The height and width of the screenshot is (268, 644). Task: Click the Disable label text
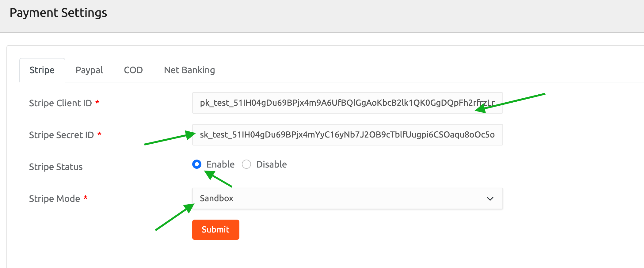click(x=271, y=164)
